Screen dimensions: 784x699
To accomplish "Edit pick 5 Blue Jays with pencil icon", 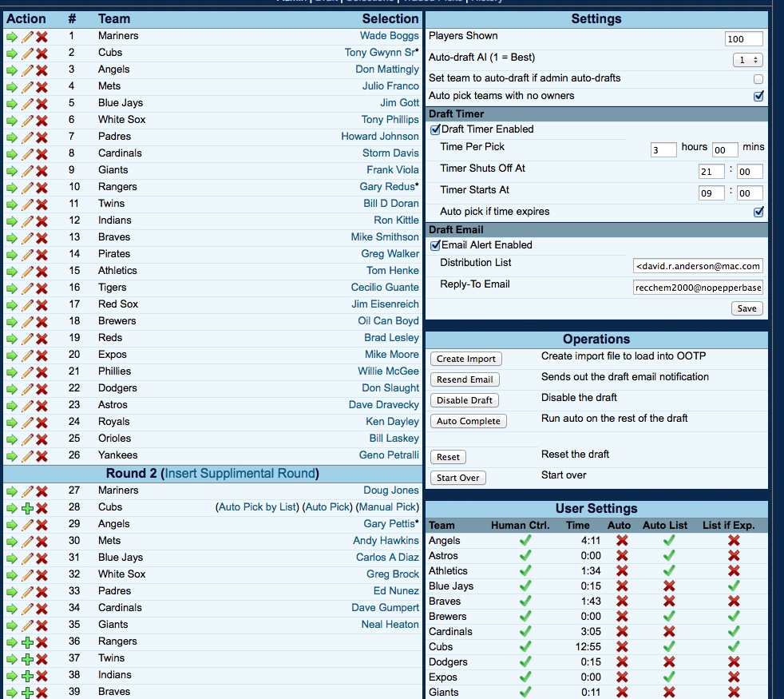I will click(x=27, y=103).
